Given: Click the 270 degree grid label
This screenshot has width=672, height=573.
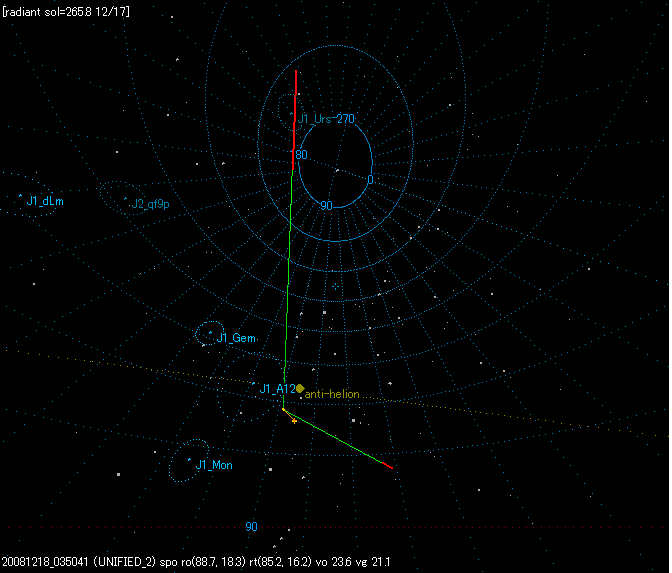Looking at the screenshot, I should pyautogui.click(x=345, y=119).
